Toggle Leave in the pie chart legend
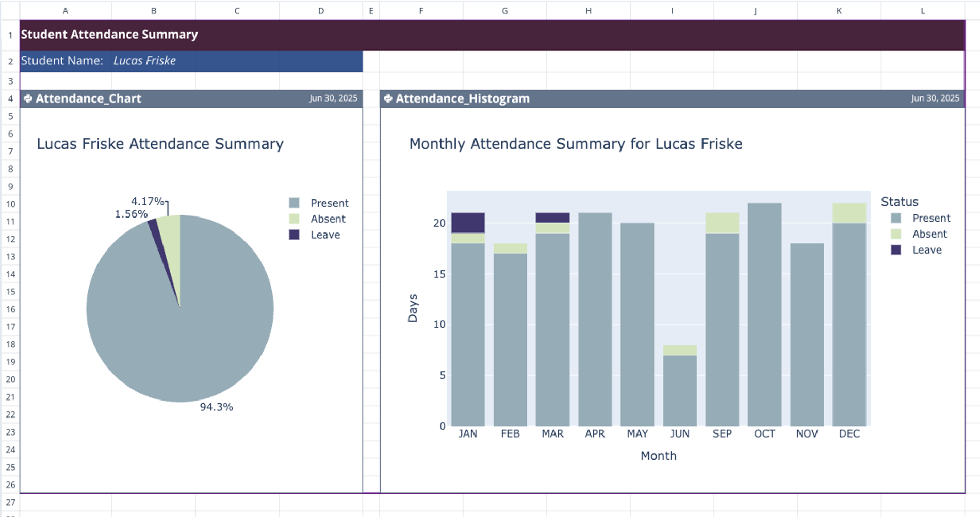 pos(325,235)
